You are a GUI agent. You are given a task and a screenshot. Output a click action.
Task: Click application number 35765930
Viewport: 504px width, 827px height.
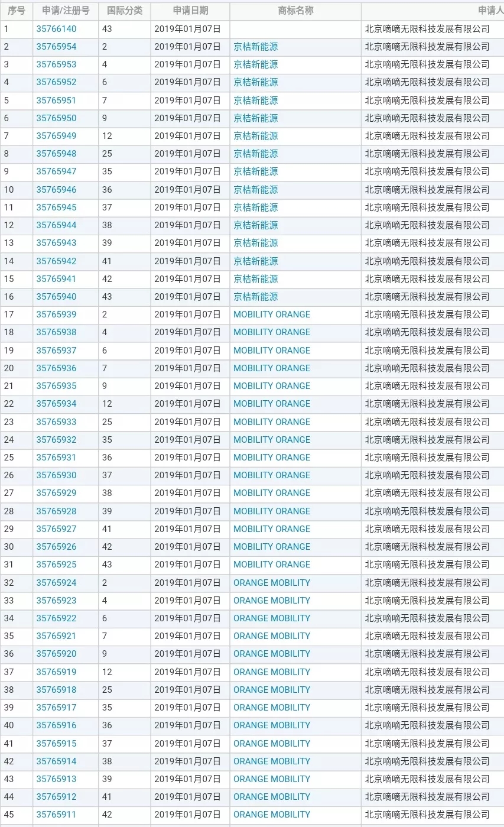tap(56, 475)
